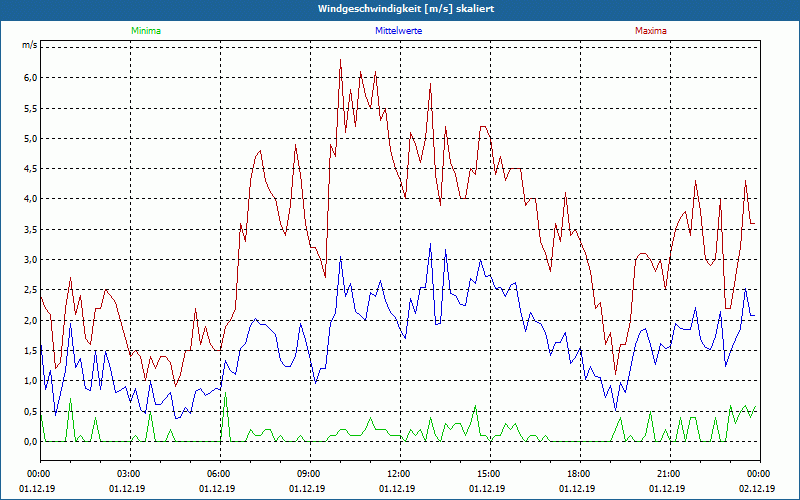The image size is (800, 500).
Task: Click the 1,0 y-axis value
Action: click(31, 381)
